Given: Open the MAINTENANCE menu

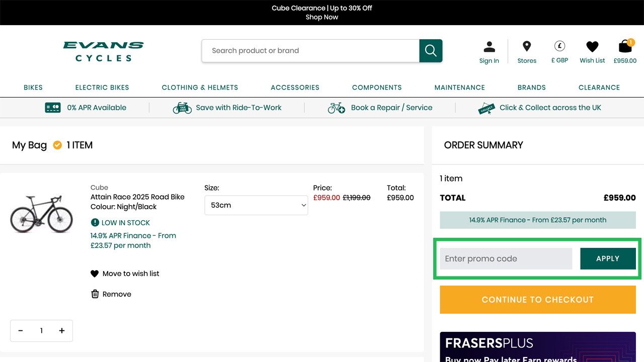Looking at the screenshot, I should click(460, 87).
